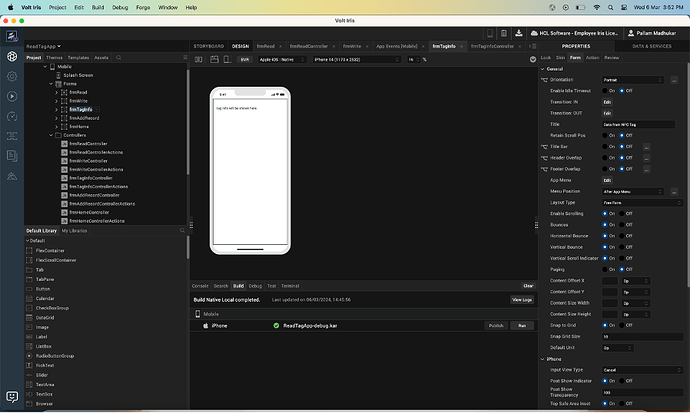Close the frmTagInfo tab
The image size is (690, 413).
[461, 46]
